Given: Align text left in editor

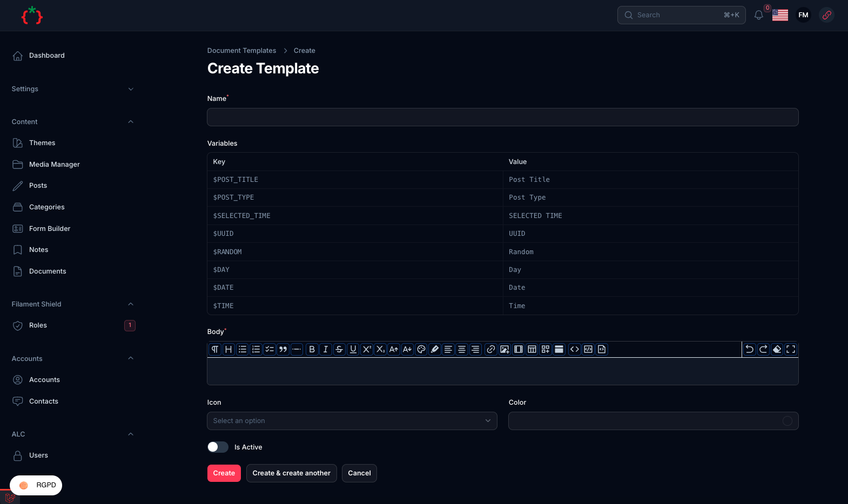Looking at the screenshot, I should [x=448, y=349].
